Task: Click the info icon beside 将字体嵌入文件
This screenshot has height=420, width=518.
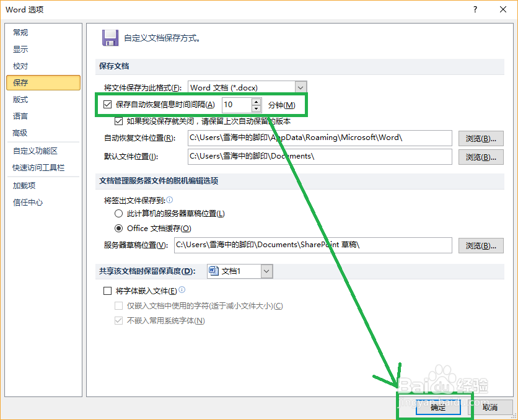Action: pos(182,290)
